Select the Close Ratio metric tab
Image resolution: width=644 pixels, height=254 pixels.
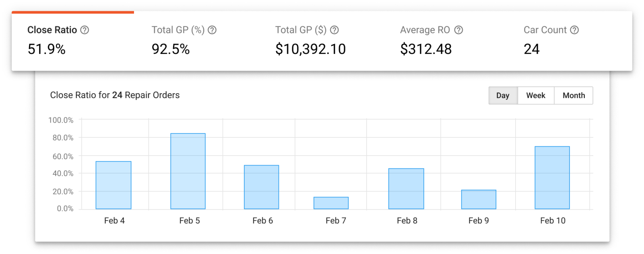73,41
